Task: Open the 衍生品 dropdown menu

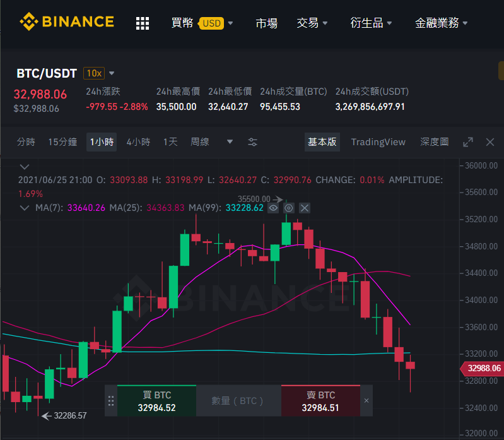Action: click(x=371, y=23)
